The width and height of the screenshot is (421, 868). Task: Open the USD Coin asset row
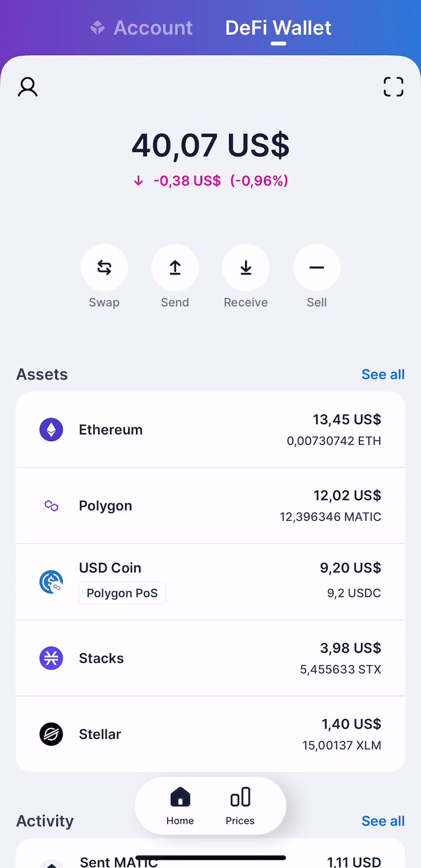[x=210, y=581]
